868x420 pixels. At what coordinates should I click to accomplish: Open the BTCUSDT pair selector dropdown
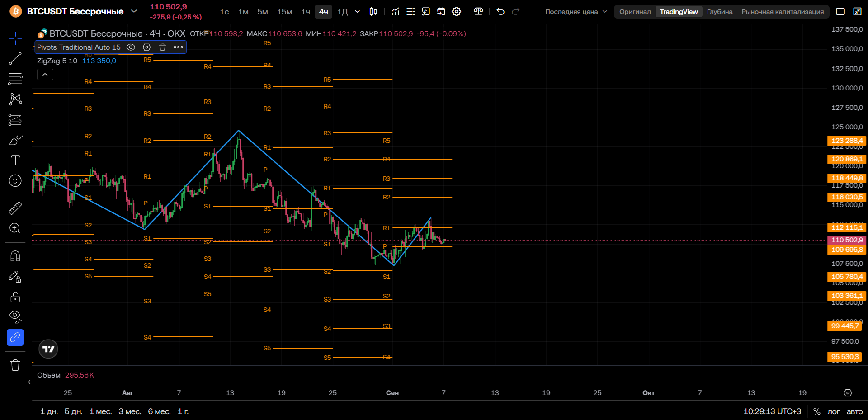point(134,11)
